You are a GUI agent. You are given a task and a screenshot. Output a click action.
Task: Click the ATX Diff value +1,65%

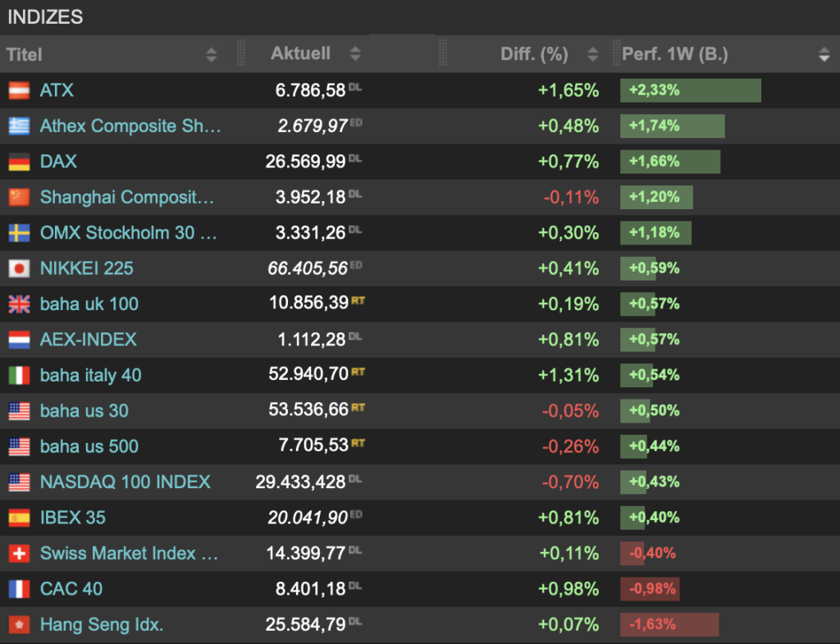[x=568, y=90]
